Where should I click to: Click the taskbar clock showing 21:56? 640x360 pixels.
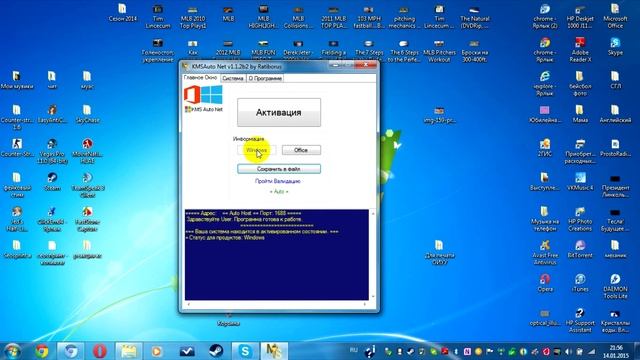click(616, 351)
